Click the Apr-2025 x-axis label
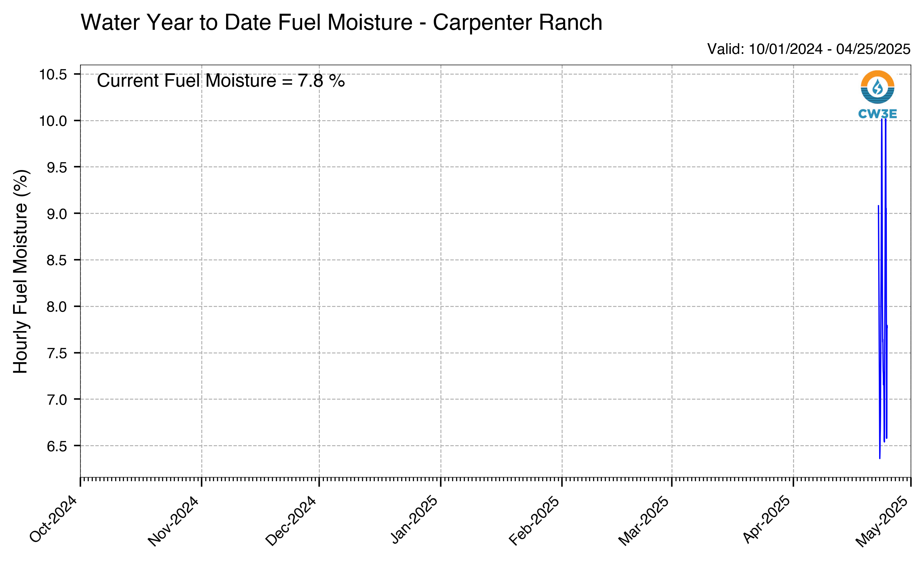 [767, 520]
